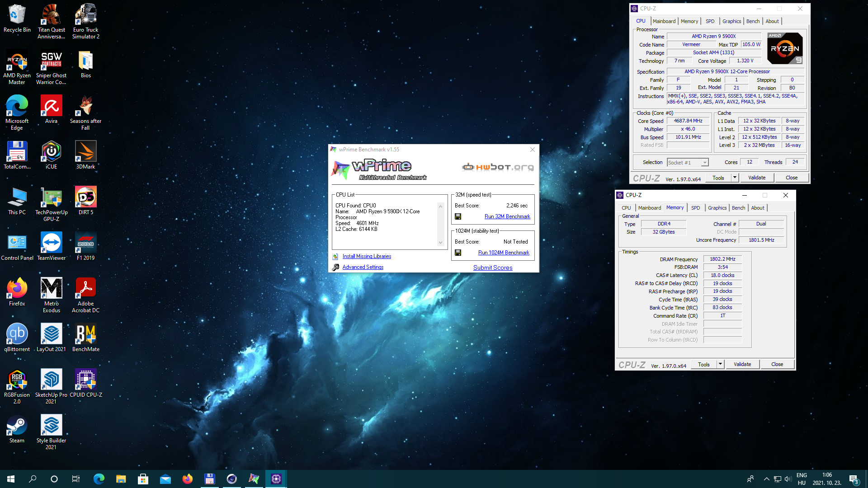The height and width of the screenshot is (488, 868).
Task: Select the AMD Ryzen Master icon
Action: tap(17, 67)
